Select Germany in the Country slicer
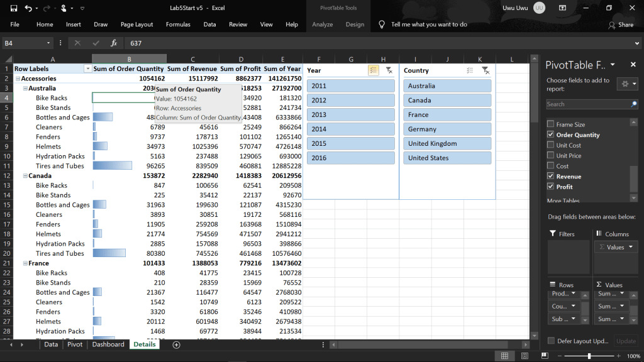The height and width of the screenshot is (362, 644). [447, 129]
